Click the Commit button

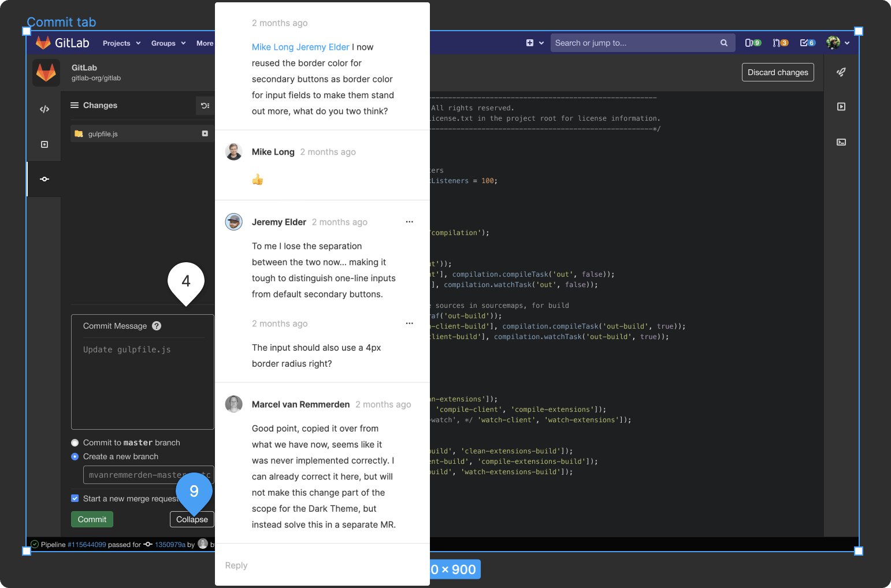point(92,519)
